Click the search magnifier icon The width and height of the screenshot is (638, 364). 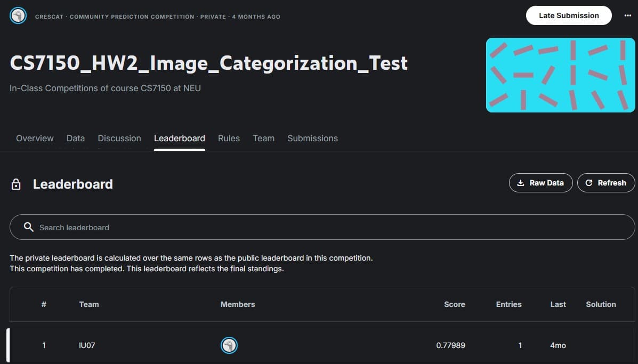(28, 227)
